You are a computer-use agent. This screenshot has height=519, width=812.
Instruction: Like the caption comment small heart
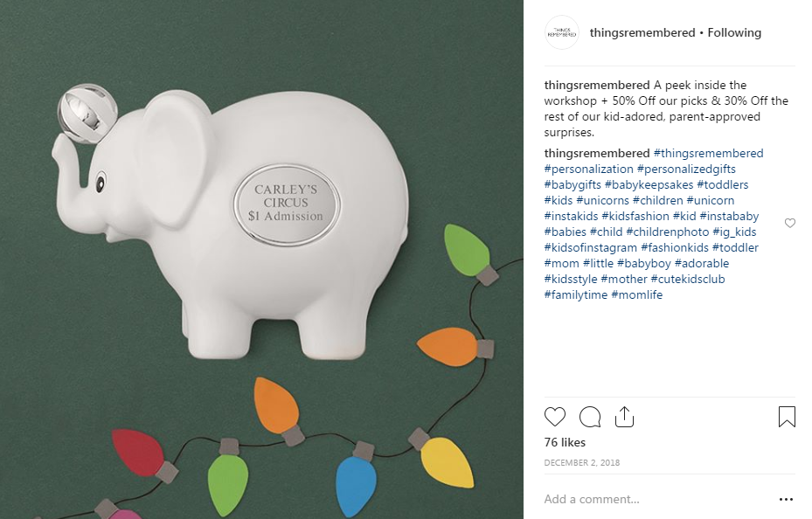click(x=790, y=223)
